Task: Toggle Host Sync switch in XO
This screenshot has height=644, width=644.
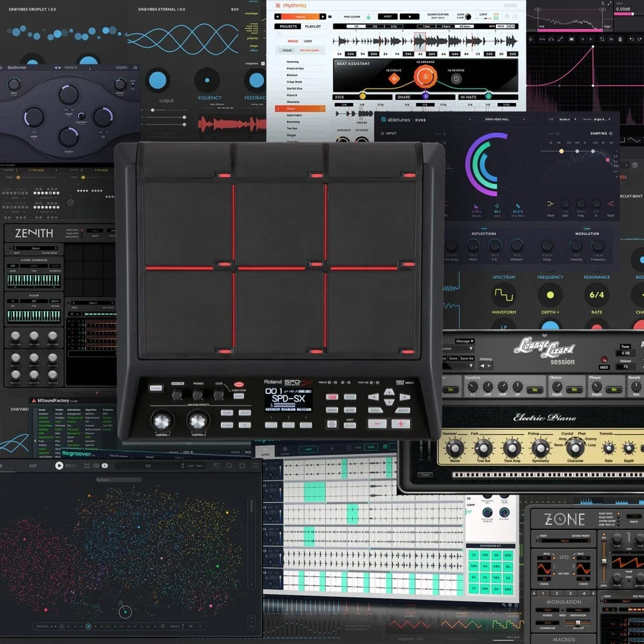Action: pos(96,466)
